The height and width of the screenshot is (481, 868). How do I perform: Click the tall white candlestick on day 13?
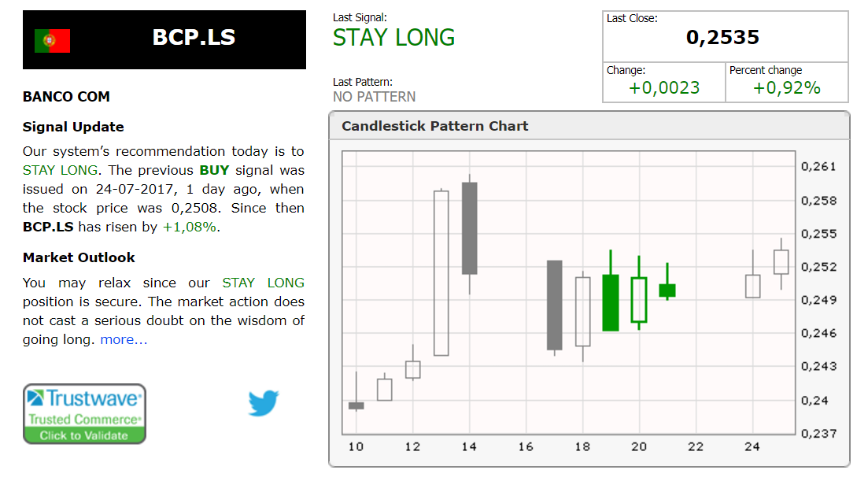click(441, 272)
